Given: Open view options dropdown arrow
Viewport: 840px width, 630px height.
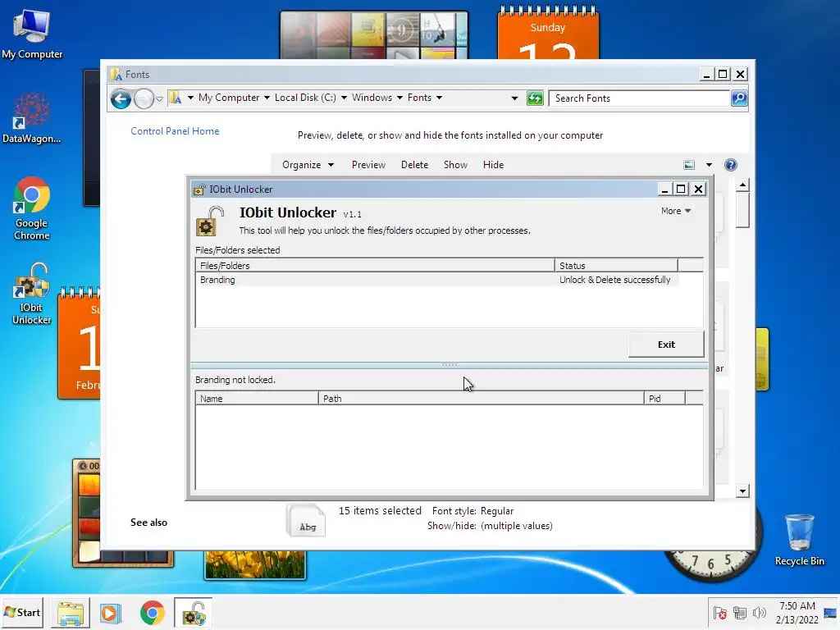Looking at the screenshot, I should coord(709,165).
